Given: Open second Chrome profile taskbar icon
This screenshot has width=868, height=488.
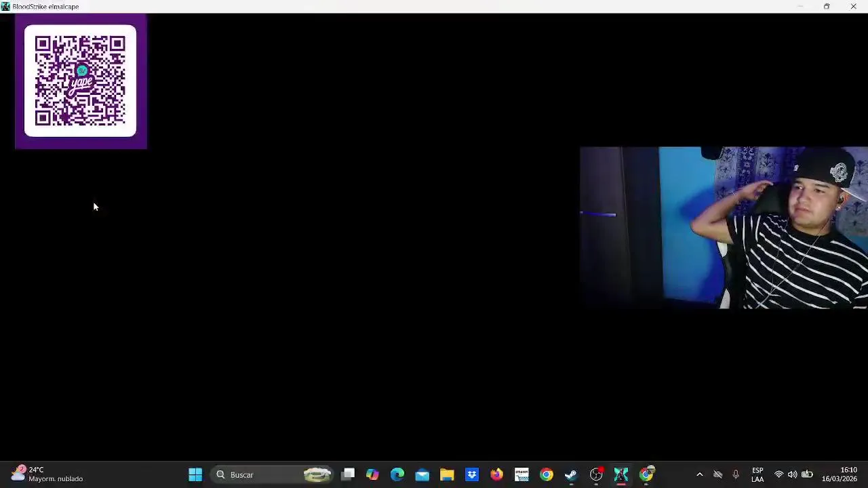Looking at the screenshot, I should click(x=646, y=474).
